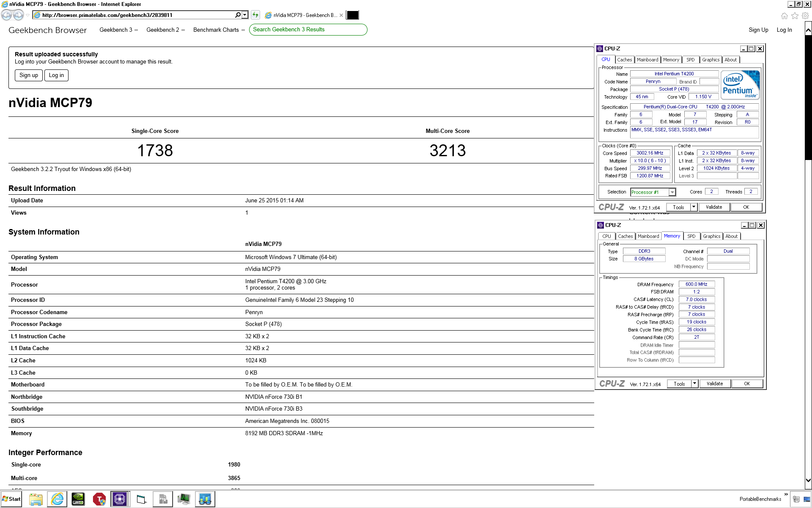Open the Processor #1 selection dropdown

(672, 192)
